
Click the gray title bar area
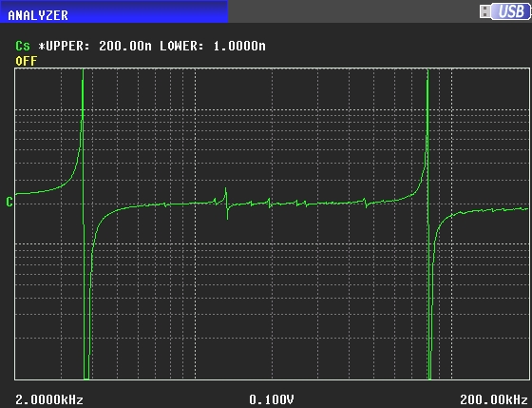(352, 11)
